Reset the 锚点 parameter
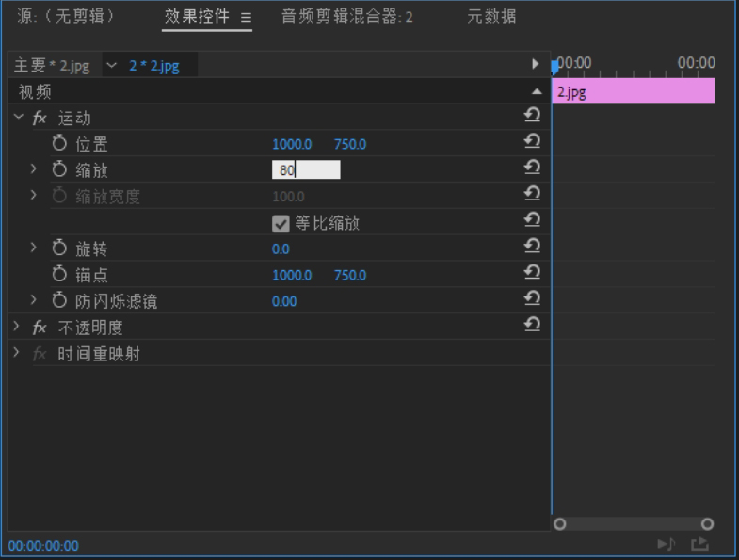 (x=532, y=272)
